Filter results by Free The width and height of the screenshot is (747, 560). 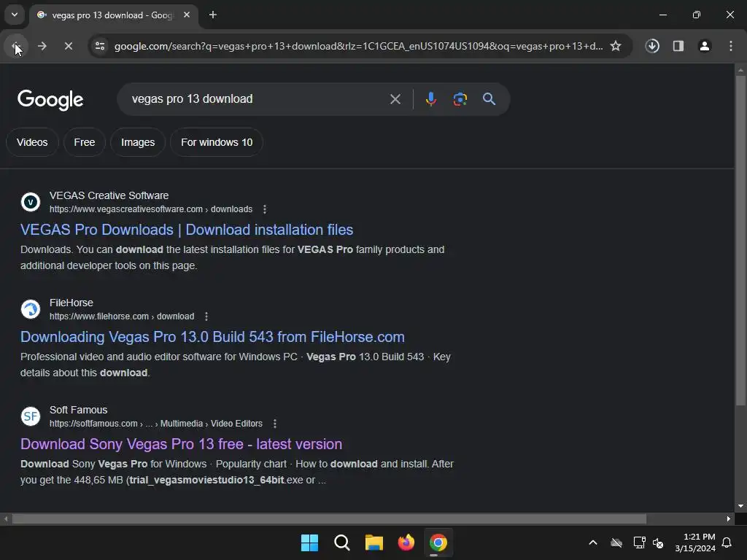point(85,142)
